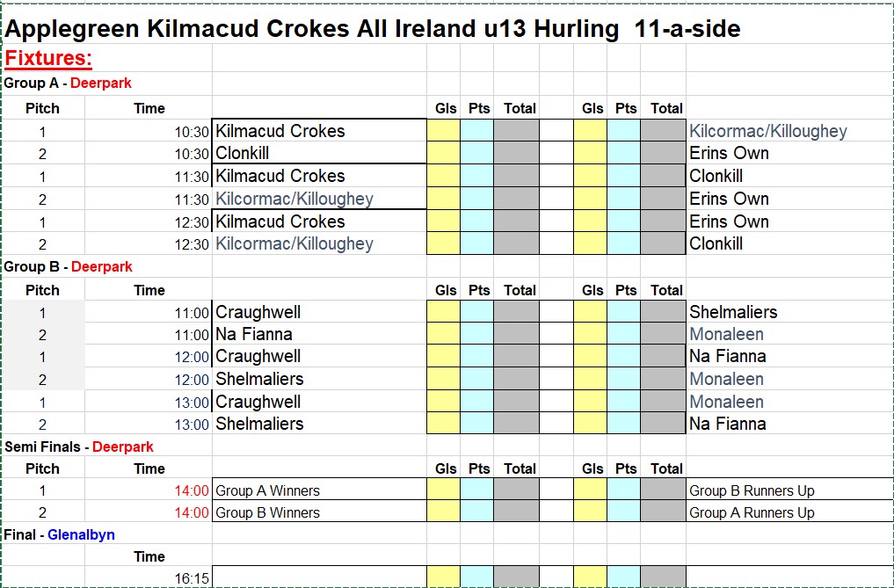Select the Shelmaliers cell at 12:00
Viewport: 894px width, 588px height.
point(319,379)
